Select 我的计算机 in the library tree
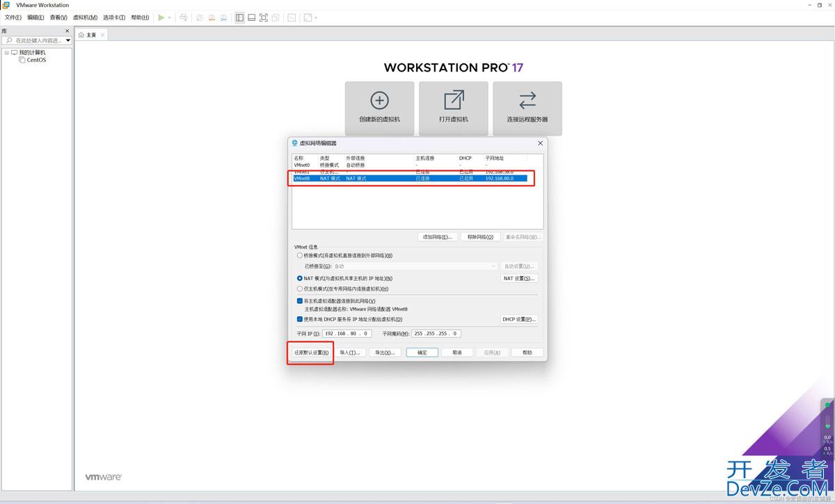 tap(32, 52)
